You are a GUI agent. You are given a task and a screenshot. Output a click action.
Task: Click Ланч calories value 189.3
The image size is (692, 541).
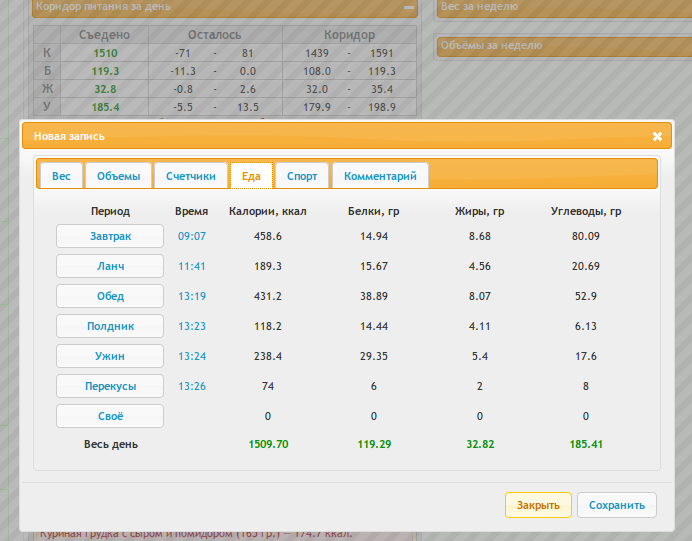pos(268,266)
